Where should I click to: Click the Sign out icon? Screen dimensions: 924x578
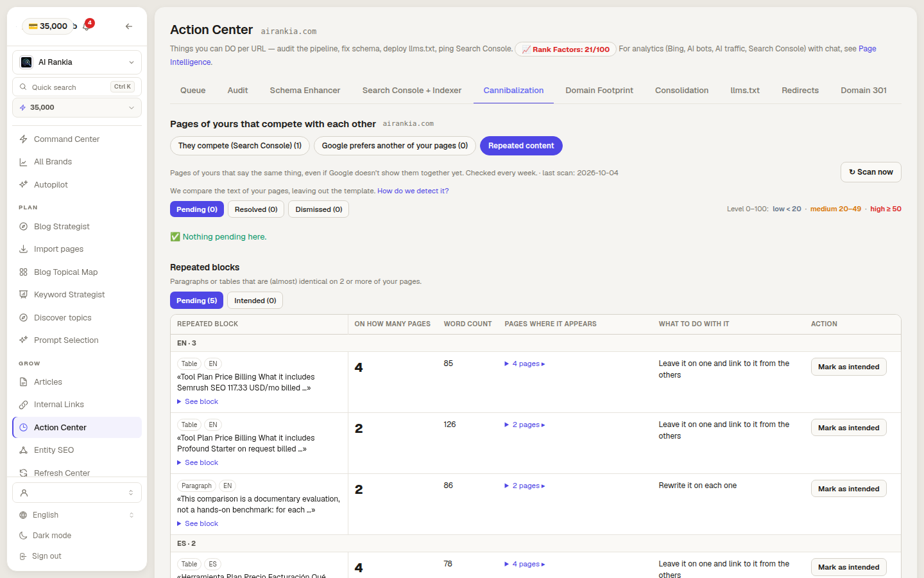tap(23, 556)
